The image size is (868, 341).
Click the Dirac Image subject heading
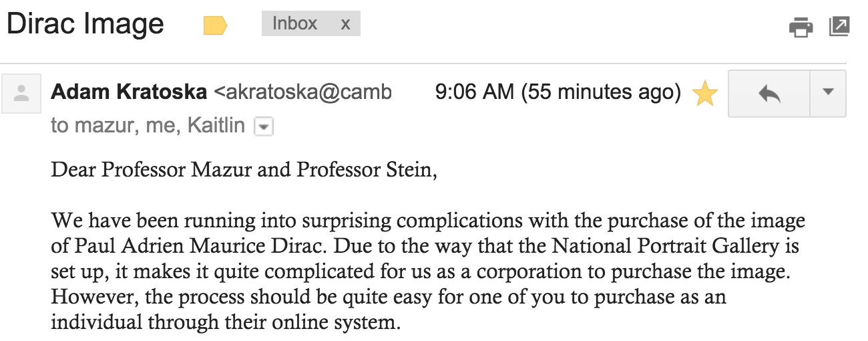(85, 25)
